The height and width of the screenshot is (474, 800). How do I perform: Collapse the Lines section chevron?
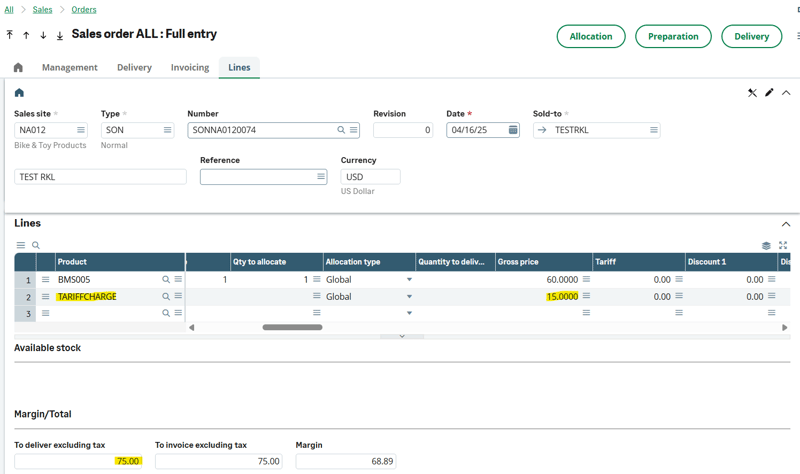pos(786,224)
